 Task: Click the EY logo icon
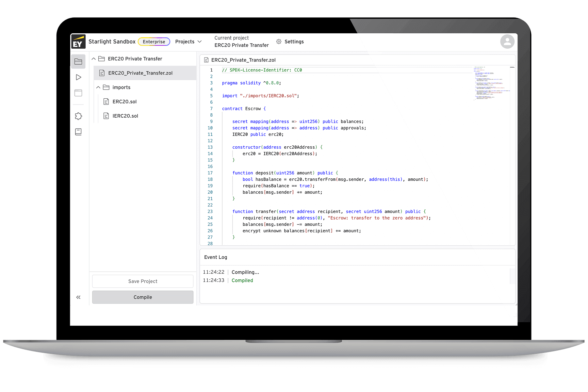pyautogui.click(x=78, y=42)
